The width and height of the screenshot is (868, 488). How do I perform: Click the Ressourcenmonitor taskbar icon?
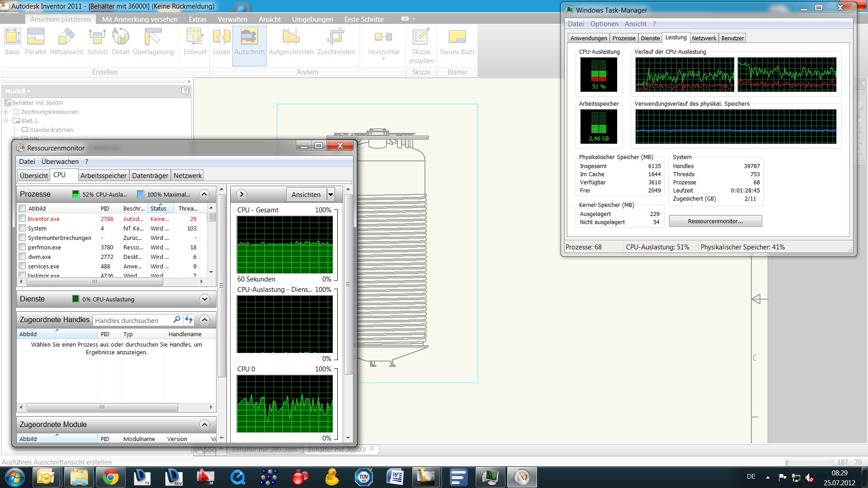pyautogui.click(x=522, y=477)
